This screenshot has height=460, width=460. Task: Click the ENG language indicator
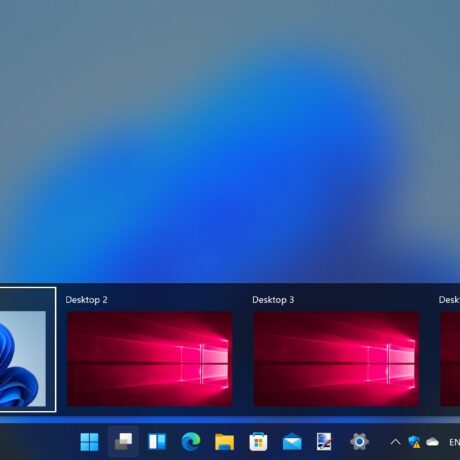[454, 442]
